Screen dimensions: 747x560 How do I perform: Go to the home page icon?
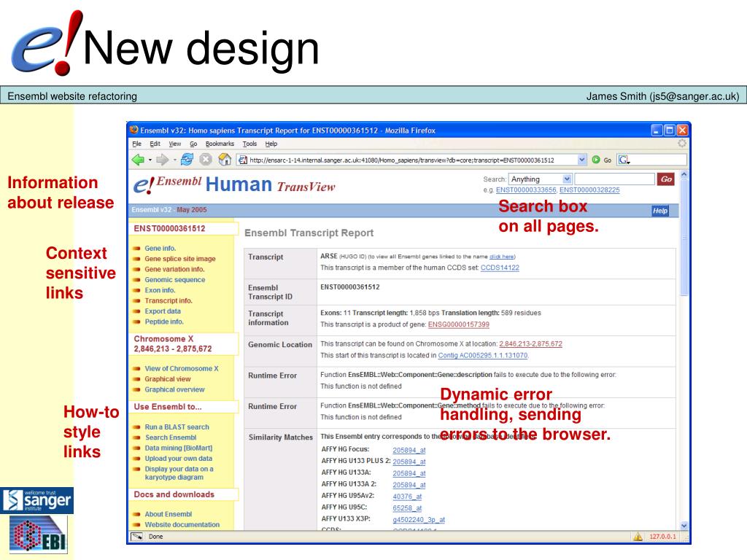[x=225, y=160]
